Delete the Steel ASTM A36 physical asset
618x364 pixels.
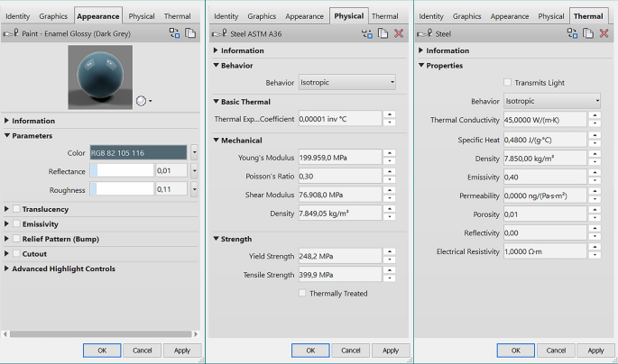click(398, 33)
